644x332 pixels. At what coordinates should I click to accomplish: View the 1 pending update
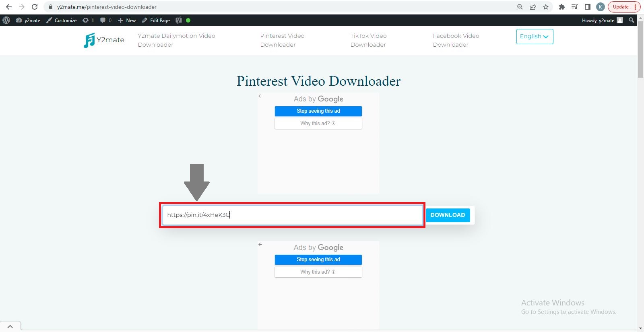[88, 20]
